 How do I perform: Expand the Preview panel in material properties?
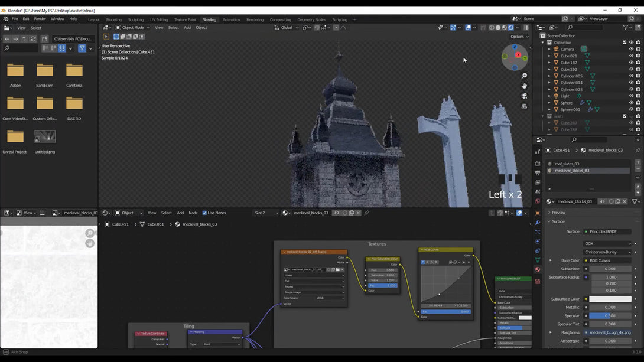(x=558, y=213)
